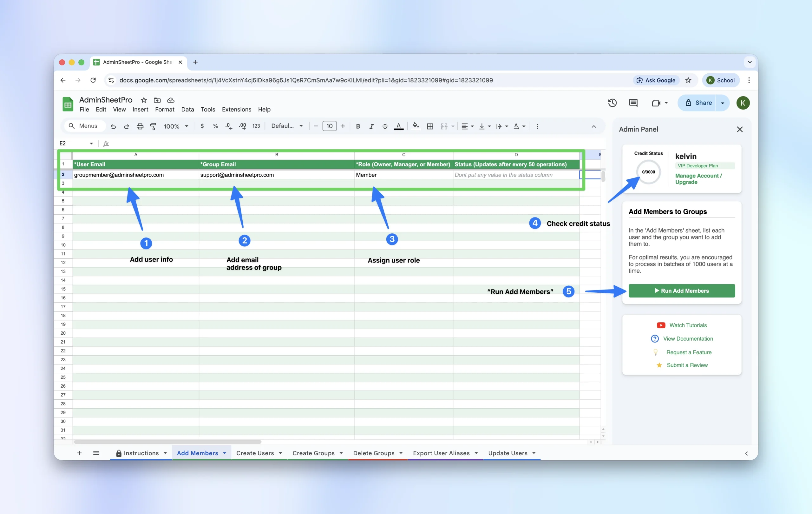The height and width of the screenshot is (514, 812).
Task: Click format as currency dollar icon
Action: tap(202, 126)
